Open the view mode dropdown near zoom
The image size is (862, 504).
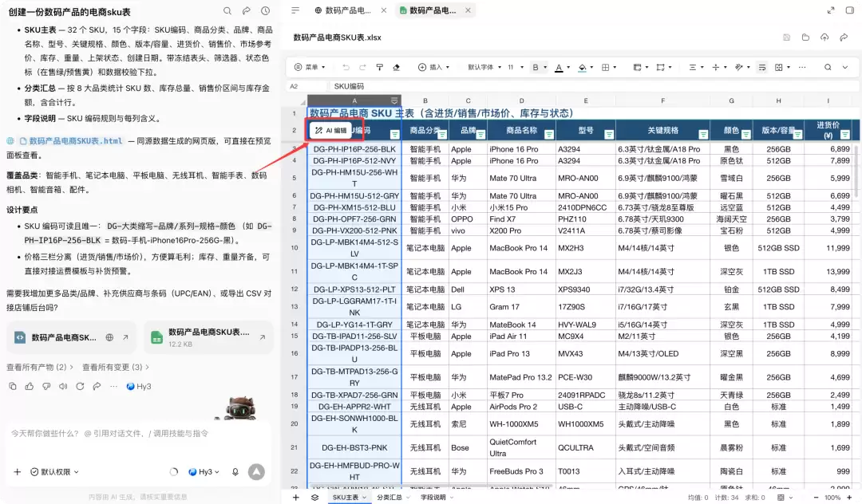784,498
